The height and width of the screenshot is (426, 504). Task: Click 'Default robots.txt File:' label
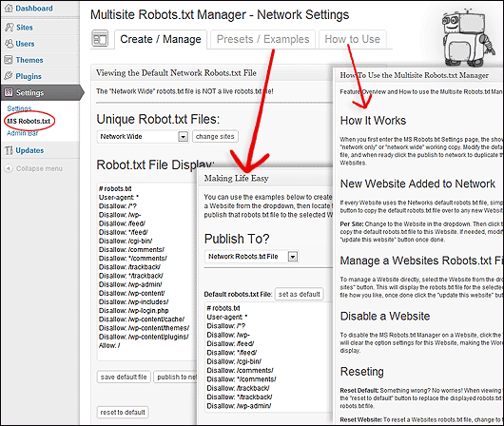[x=238, y=294]
